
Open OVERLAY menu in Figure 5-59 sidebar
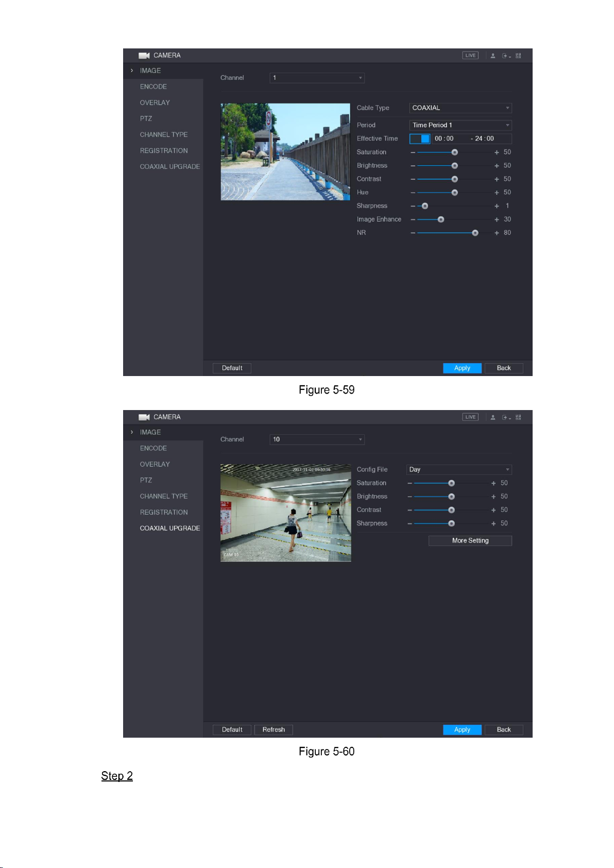155,103
